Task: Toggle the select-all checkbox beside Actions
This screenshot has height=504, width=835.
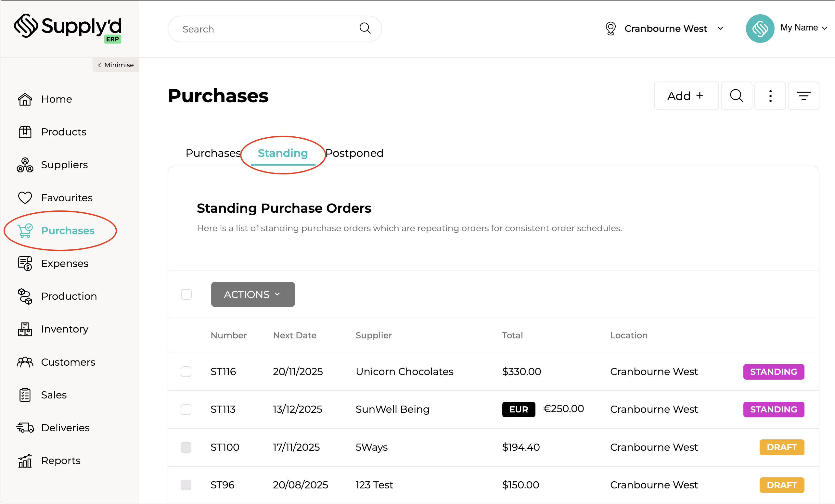Action: pos(186,294)
